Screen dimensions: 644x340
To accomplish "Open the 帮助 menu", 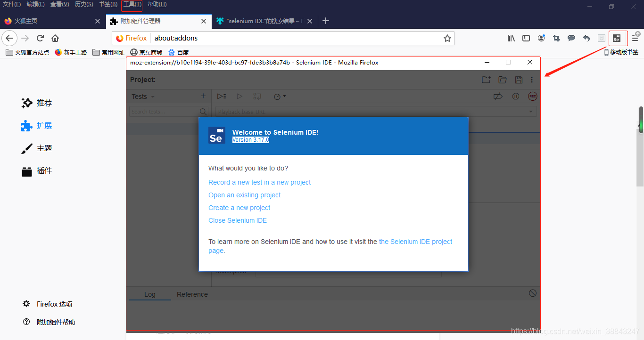I will (x=157, y=4).
